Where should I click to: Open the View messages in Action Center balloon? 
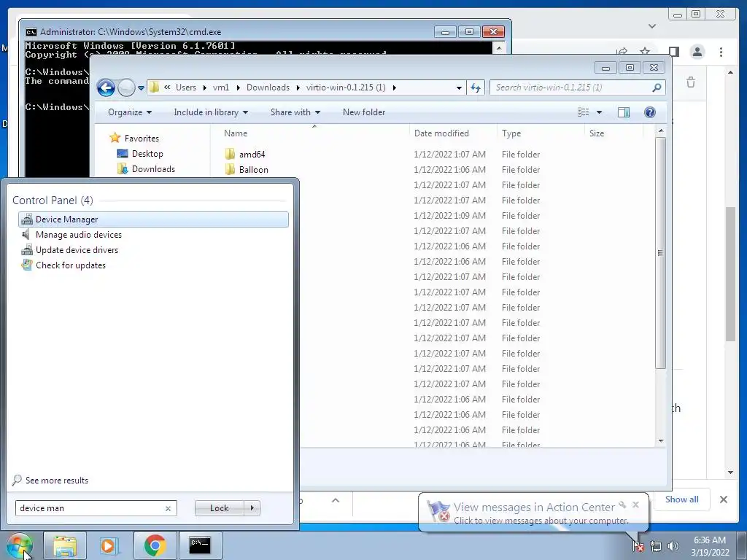533,513
